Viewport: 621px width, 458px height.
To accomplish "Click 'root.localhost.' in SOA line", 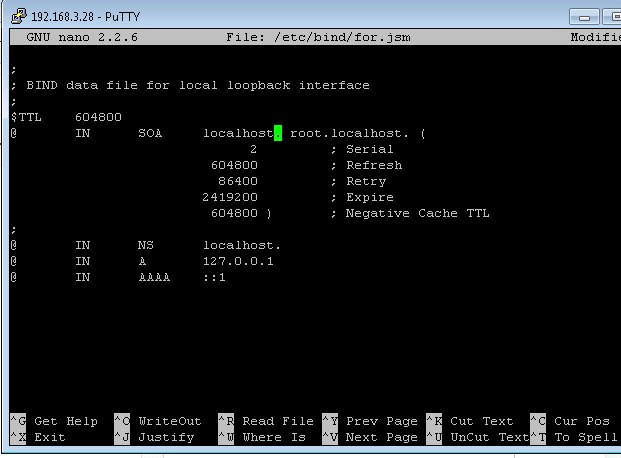I will 349,133.
